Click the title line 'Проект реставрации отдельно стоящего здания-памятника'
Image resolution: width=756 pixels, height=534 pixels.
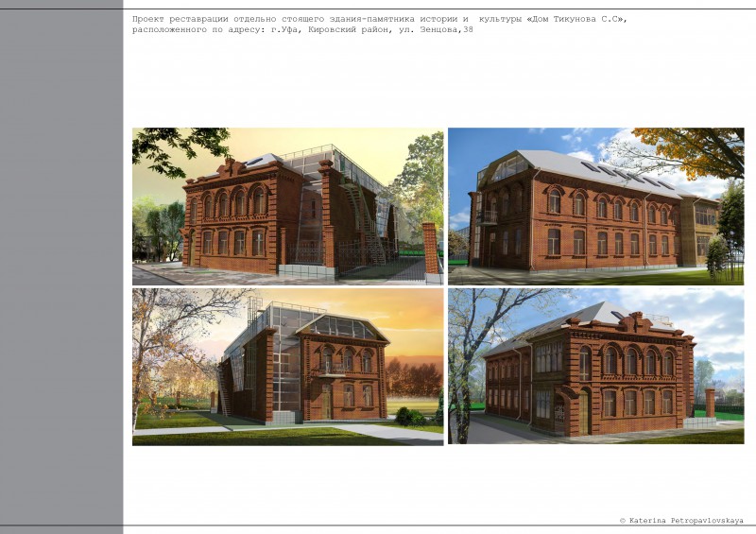pyautogui.click(x=273, y=19)
